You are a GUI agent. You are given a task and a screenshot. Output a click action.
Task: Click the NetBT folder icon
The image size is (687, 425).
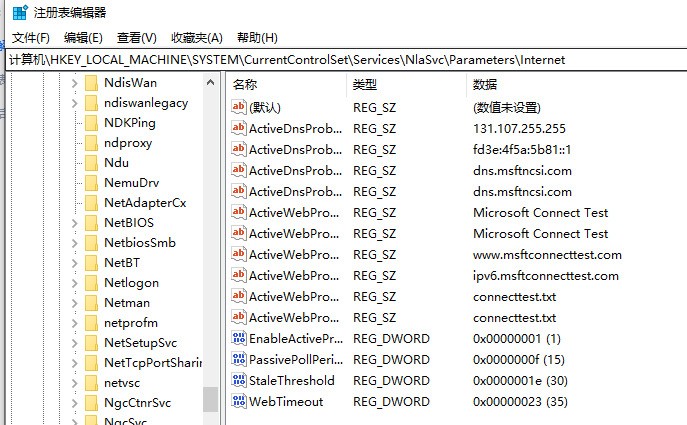click(x=91, y=263)
